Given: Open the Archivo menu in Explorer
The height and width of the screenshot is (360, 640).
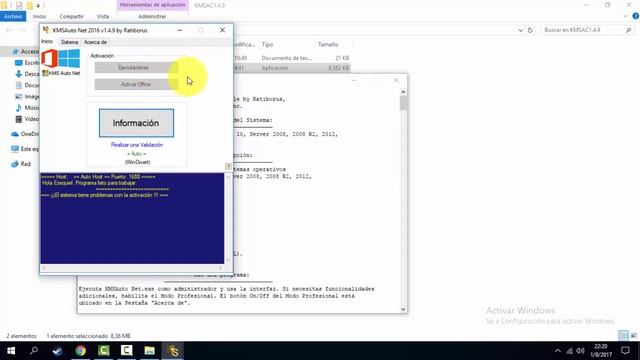Looking at the screenshot, I should point(13,16).
